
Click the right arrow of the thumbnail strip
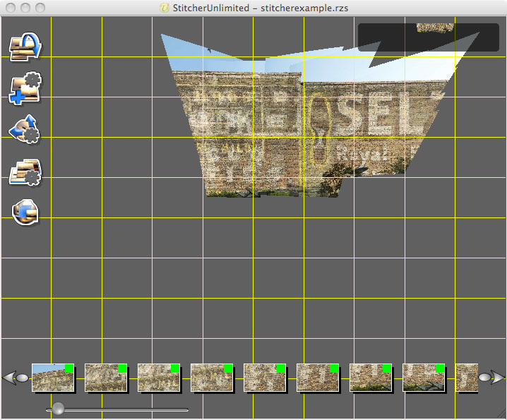tap(498, 378)
